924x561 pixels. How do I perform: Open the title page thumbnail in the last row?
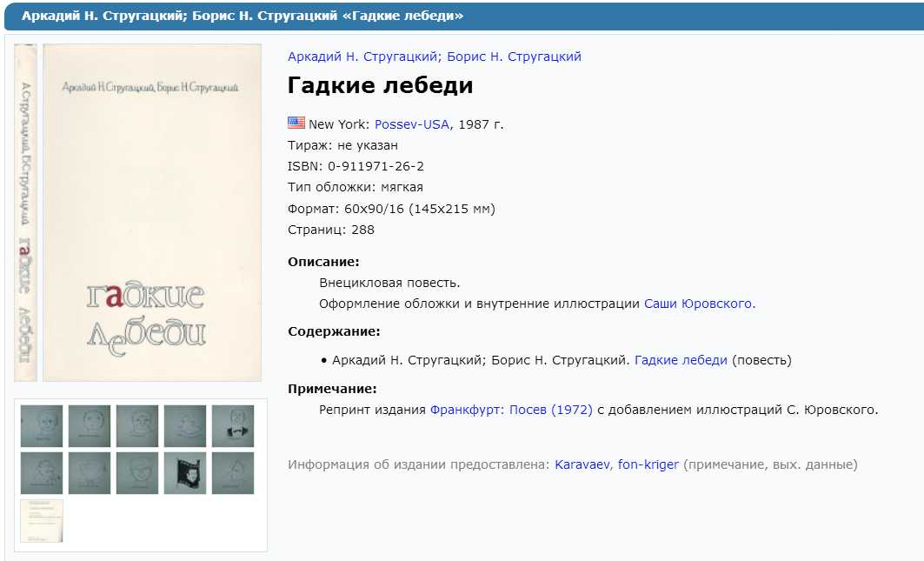(42, 520)
